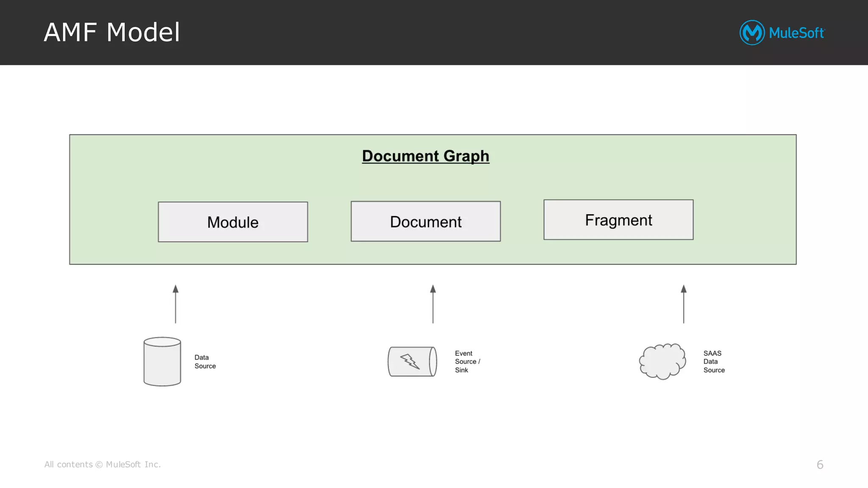Click the SAAS Data Source label
Viewport: 868px width, 488px height.
(714, 361)
